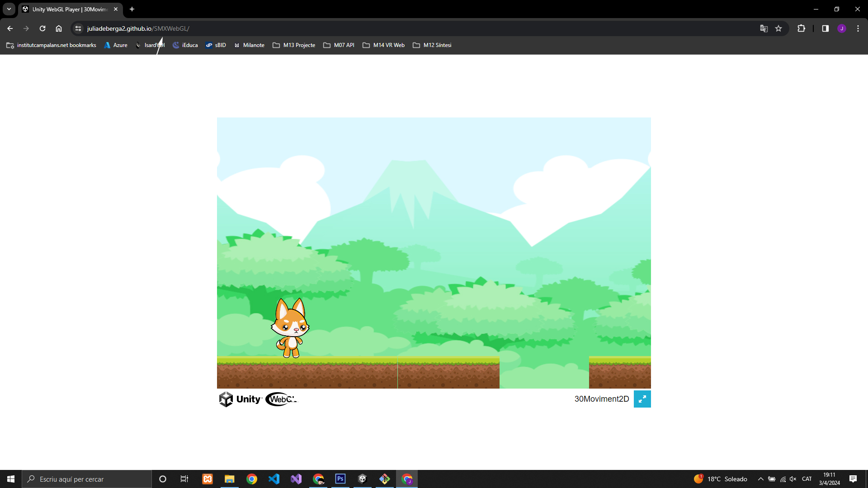Open Photoshop from the taskbar

(x=340, y=479)
